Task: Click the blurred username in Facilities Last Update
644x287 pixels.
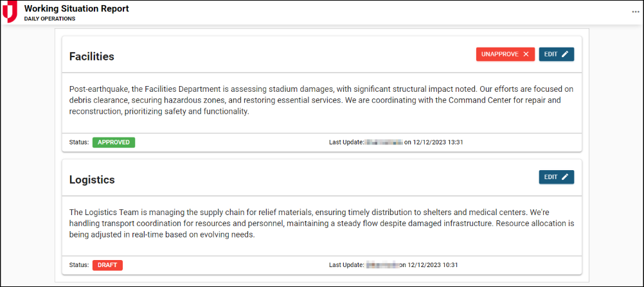Action: [x=383, y=143]
